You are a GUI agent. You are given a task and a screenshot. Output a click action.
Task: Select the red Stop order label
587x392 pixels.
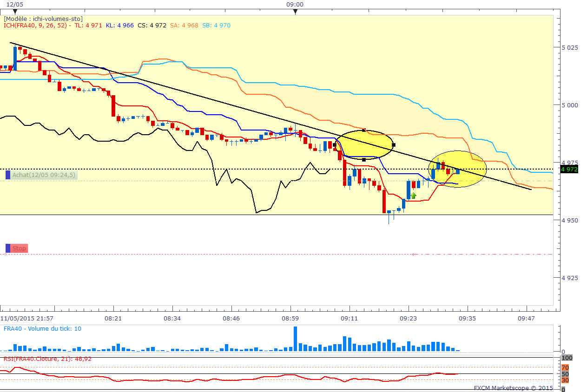click(x=20, y=248)
